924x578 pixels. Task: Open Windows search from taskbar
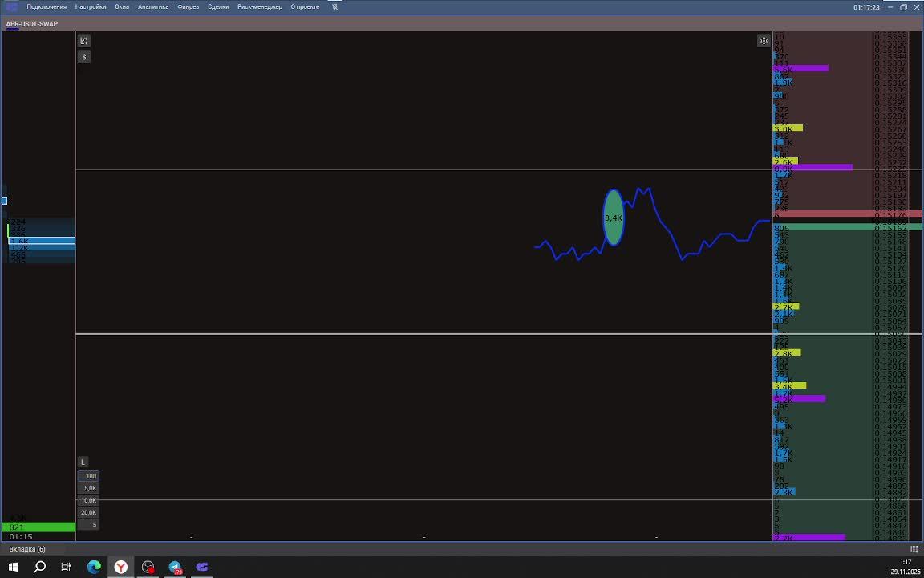[39, 568]
